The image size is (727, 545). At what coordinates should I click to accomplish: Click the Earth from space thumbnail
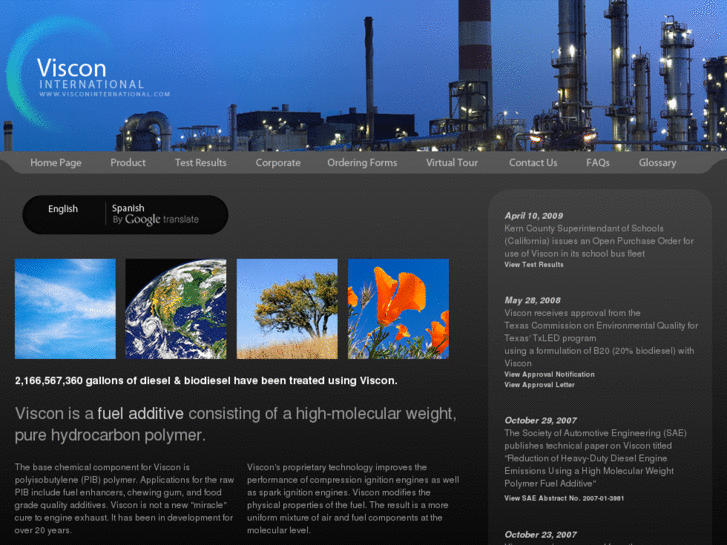tap(176, 309)
